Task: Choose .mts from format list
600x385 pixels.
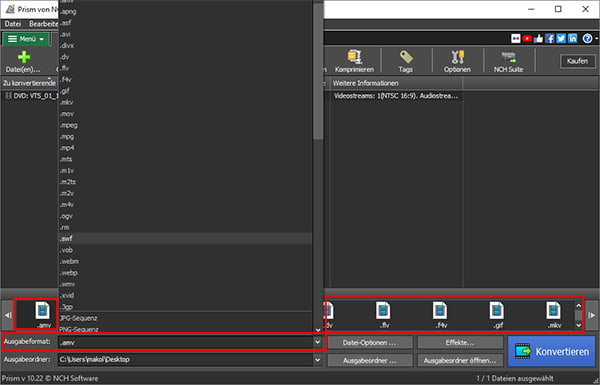Action: tap(186, 159)
